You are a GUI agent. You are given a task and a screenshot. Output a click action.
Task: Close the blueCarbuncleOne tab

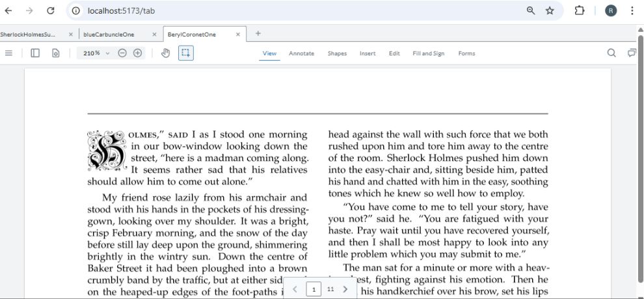[x=154, y=35]
